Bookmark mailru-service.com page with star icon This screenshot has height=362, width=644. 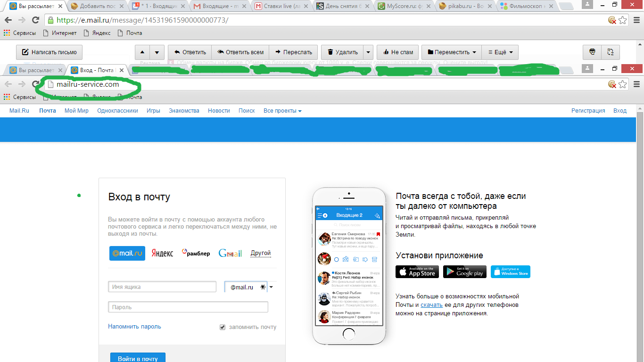(x=623, y=84)
